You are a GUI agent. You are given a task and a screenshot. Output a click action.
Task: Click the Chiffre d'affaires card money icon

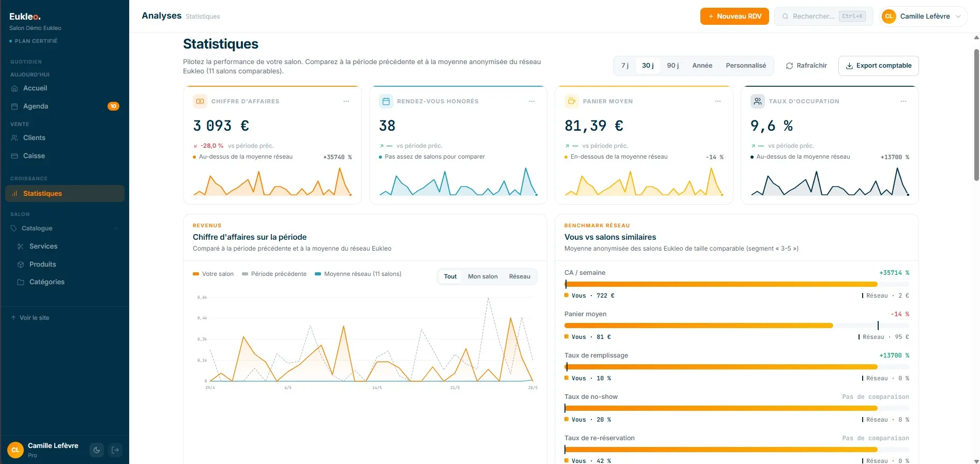pyautogui.click(x=200, y=101)
